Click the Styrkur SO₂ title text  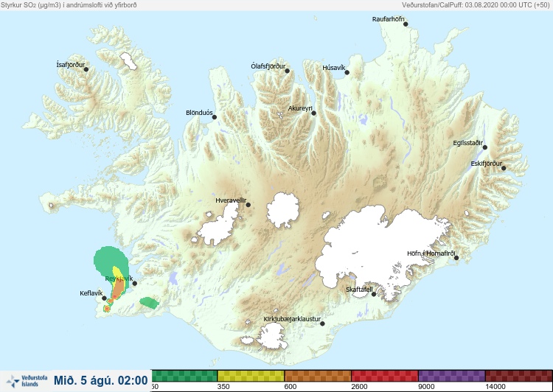click(x=69, y=5)
